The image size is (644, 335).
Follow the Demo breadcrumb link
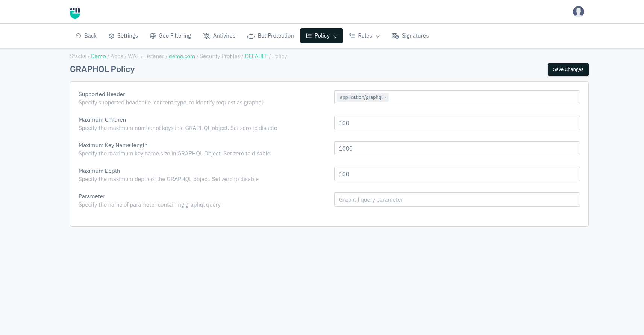click(x=98, y=56)
